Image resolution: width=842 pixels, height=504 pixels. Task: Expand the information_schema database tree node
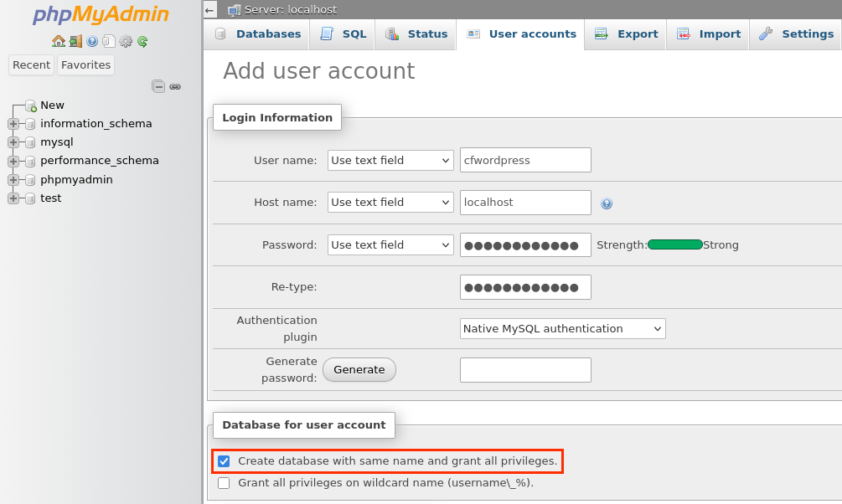tap(13, 124)
